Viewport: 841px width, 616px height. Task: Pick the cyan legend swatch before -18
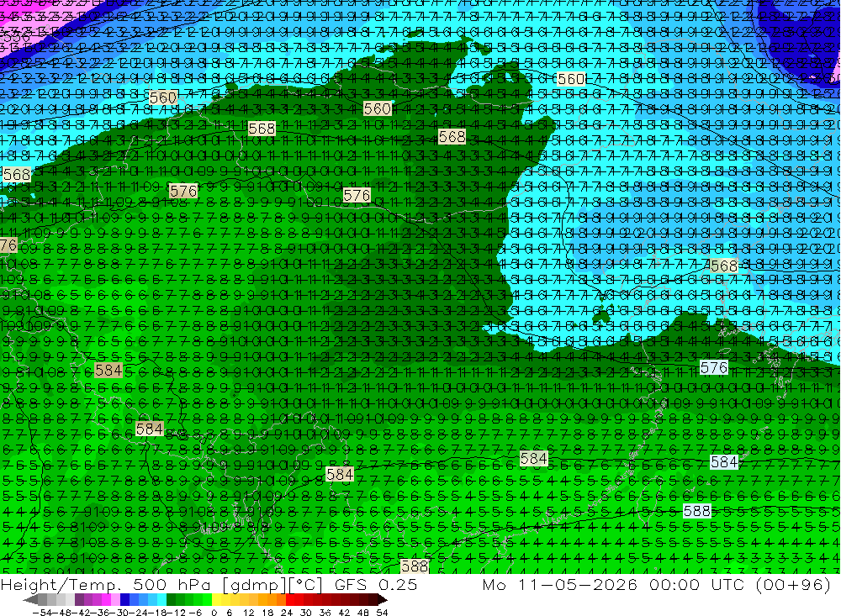[161, 600]
